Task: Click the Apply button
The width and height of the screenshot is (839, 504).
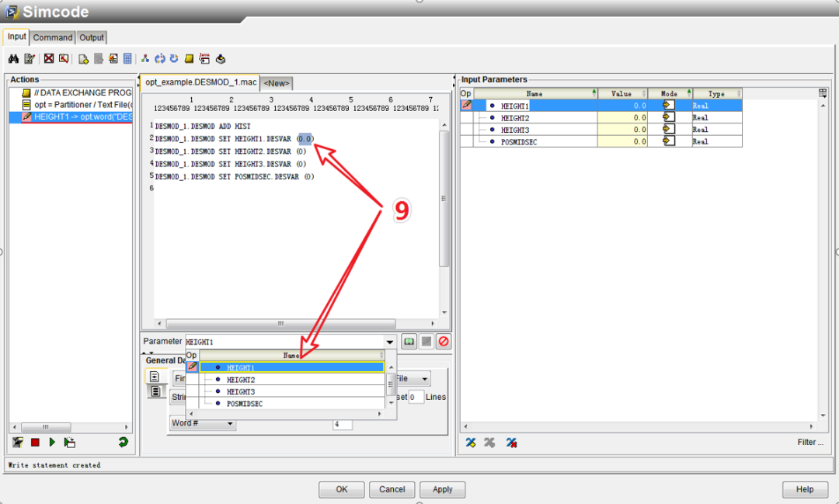Action: pos(442,489)
